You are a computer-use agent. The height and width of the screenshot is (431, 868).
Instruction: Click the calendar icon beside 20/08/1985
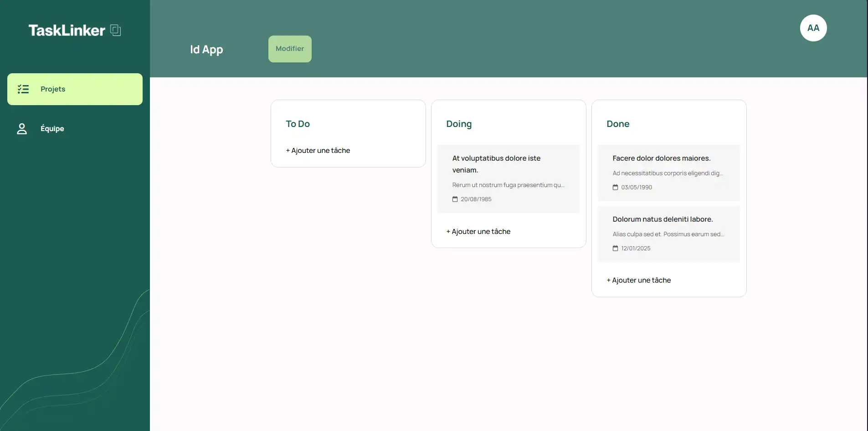coord(455,199)
